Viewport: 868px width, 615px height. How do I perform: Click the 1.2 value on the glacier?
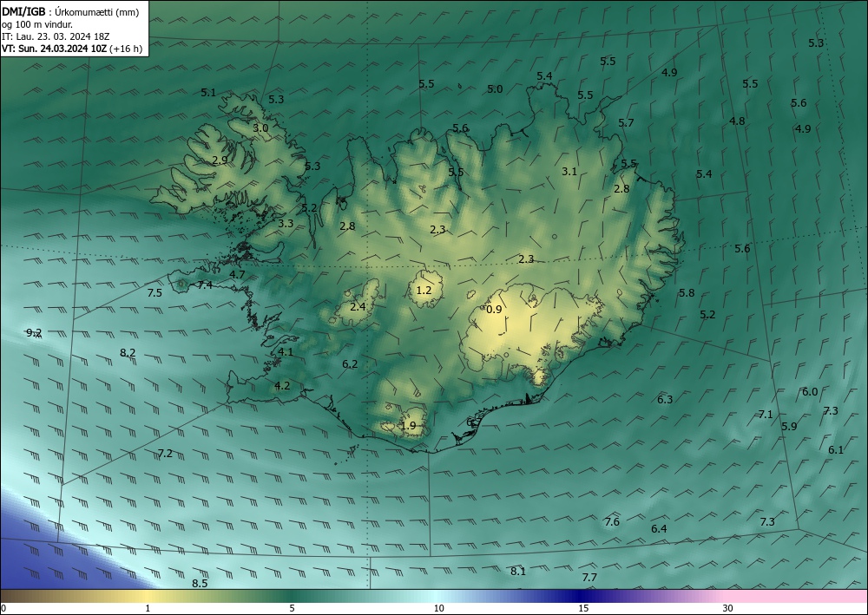click(x=424, y=290)
